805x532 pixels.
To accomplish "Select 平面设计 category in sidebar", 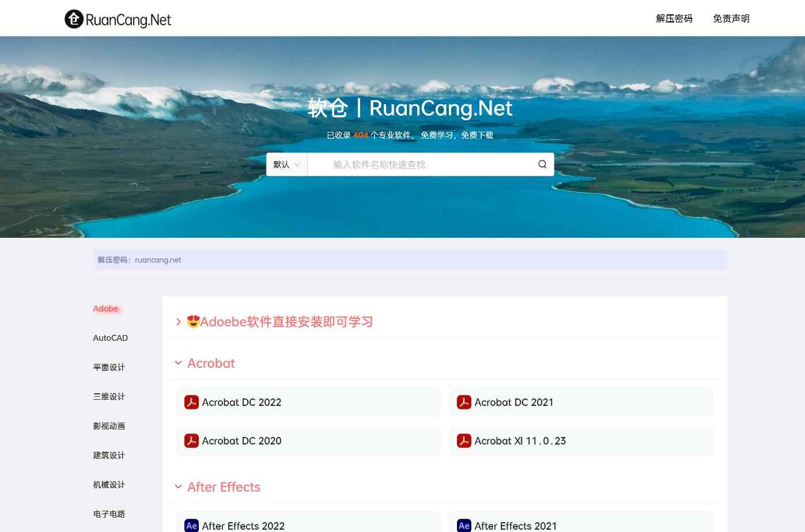I will click(109, 367).
